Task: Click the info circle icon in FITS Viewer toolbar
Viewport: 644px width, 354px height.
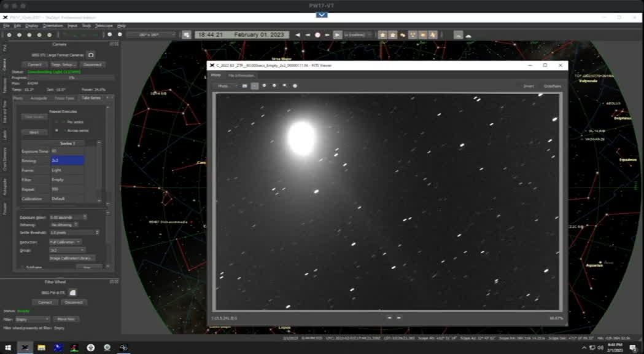Action: pos(295,86)
